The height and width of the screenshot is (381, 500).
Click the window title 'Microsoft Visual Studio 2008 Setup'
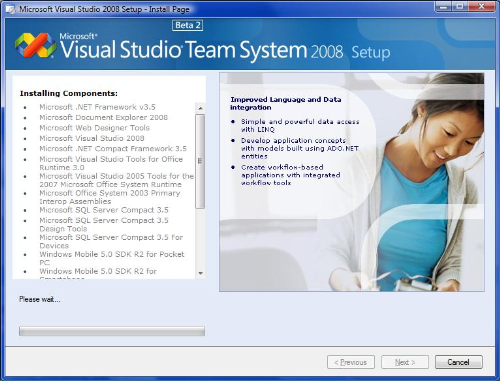pos(104,9)
